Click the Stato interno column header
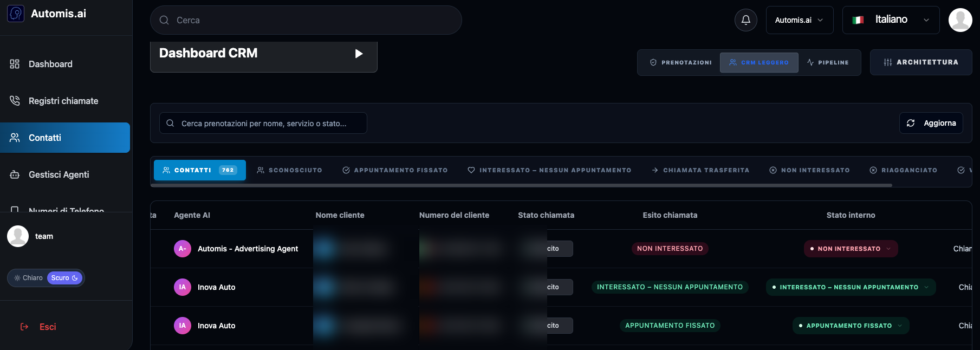980x350 pixels. [x=851, y=215]
